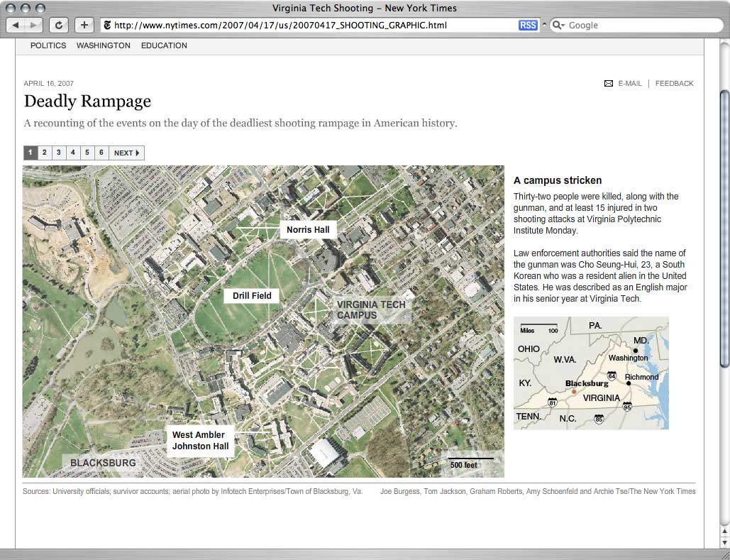The width and height of the screenshot is (730, 560).
Task: Open the WASHINGTON section
Action: pos(104,45)
